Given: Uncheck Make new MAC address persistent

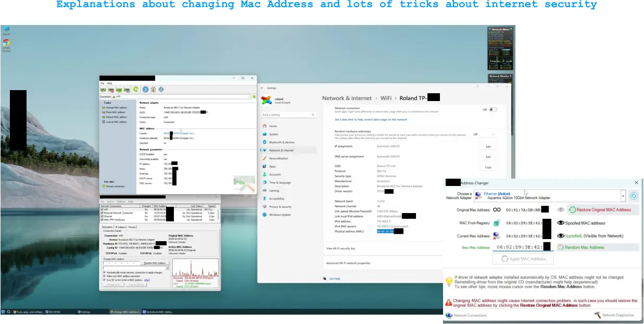Looking at the screenshot, I should coord(105,276).
